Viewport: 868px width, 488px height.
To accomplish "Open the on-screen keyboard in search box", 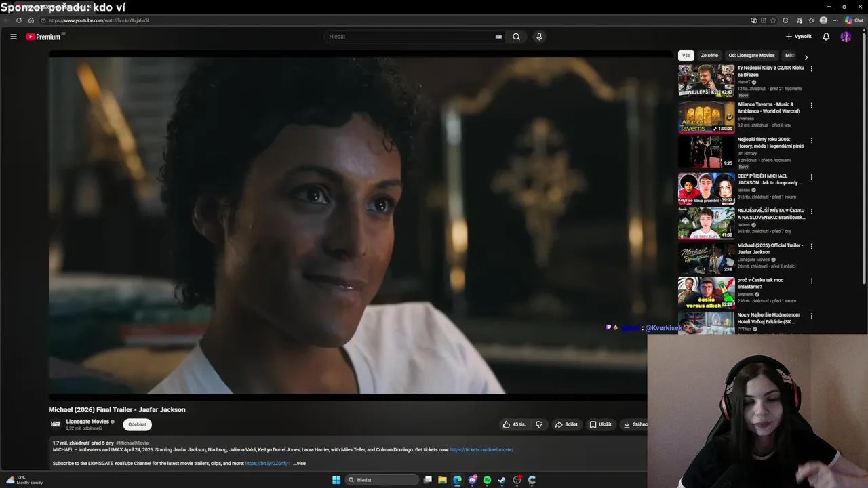I will point(498,37).
